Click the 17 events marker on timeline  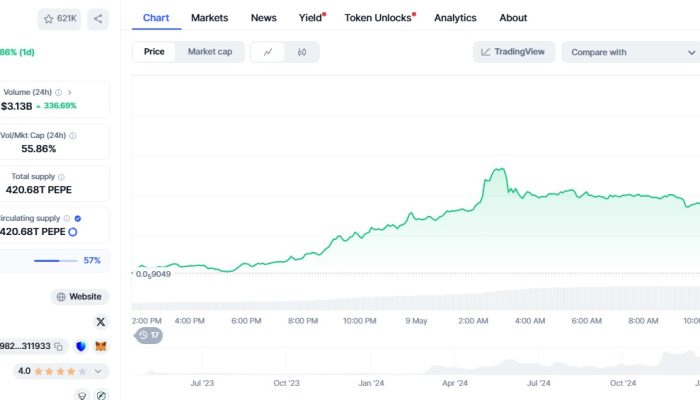[149, 335]
